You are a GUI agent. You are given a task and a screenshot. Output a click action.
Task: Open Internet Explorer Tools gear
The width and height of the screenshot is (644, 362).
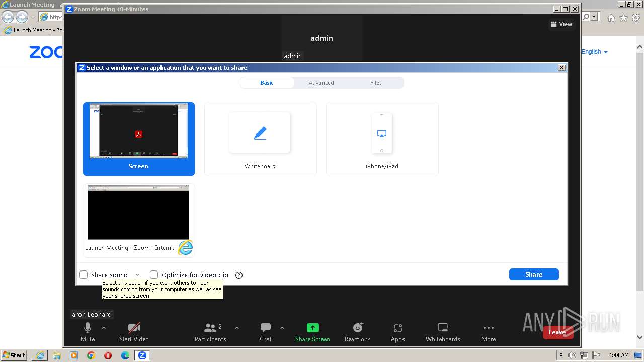[x=636, y=18]
